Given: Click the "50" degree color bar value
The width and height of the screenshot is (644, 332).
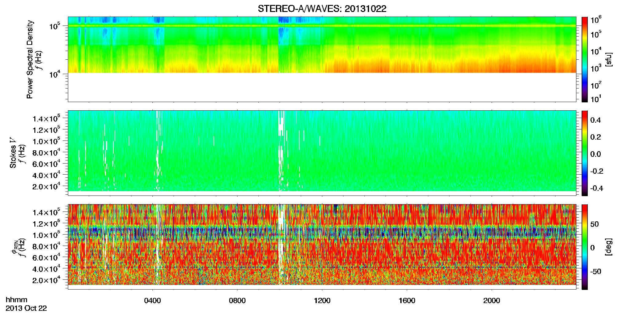Looking at the screenshot, I should 595,224.
